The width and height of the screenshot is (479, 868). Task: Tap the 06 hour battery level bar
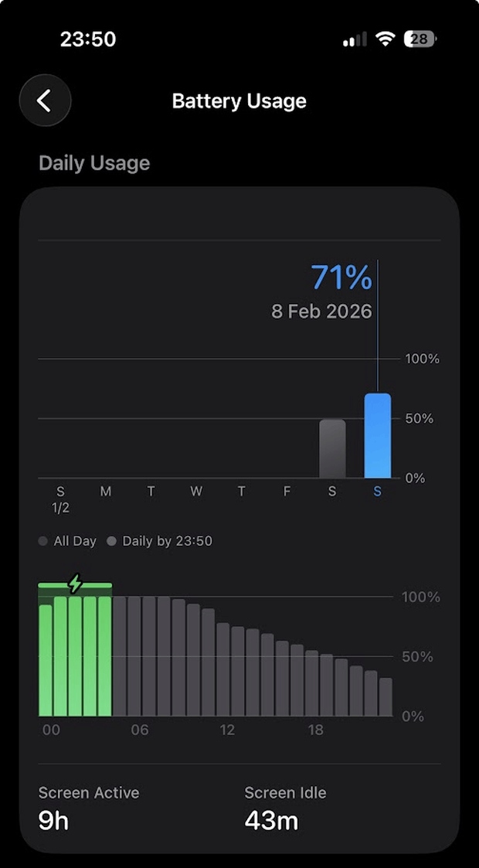pos(134,656)
